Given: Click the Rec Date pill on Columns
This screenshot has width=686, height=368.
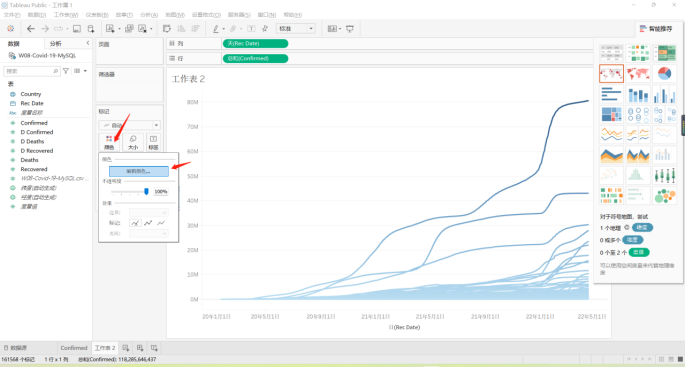Looking at the screenshot, I should tap(256, 43).
